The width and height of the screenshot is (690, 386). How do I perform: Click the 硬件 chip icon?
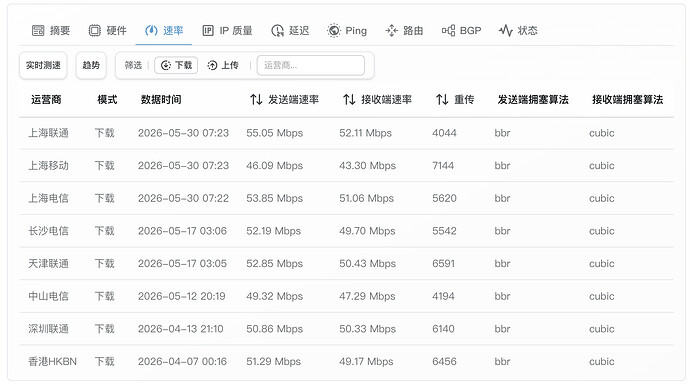[95, 30]
